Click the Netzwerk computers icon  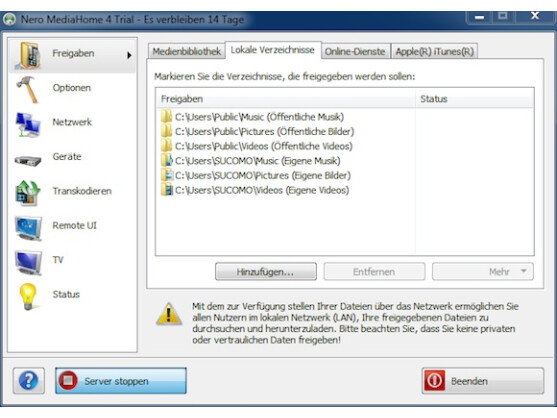tap(28, 124)
